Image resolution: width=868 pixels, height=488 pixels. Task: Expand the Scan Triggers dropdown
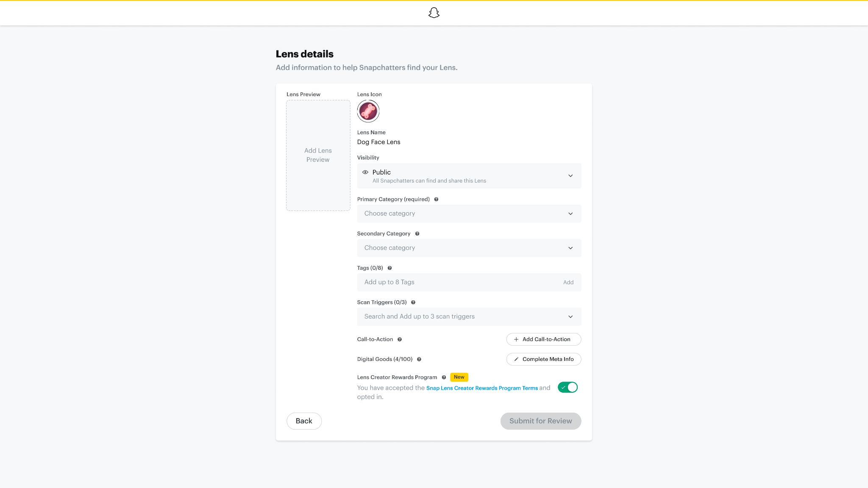tap(469, 317)
